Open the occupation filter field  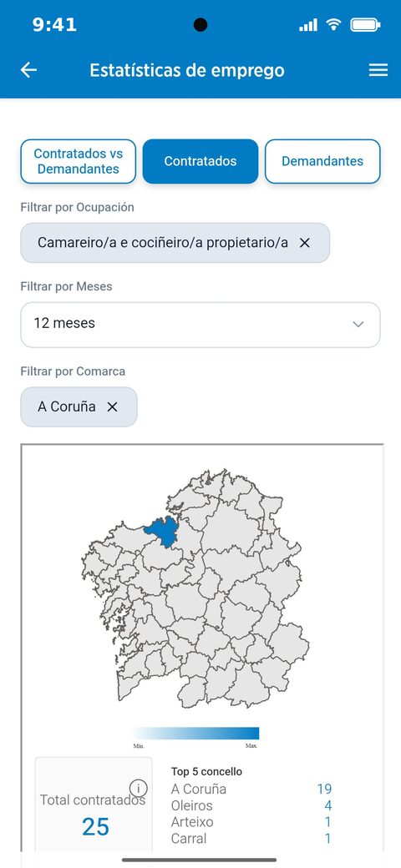point(175,243)
